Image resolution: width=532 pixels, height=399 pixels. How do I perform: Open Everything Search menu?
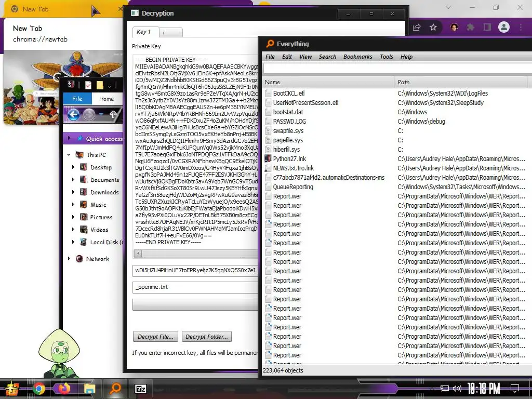327,57
